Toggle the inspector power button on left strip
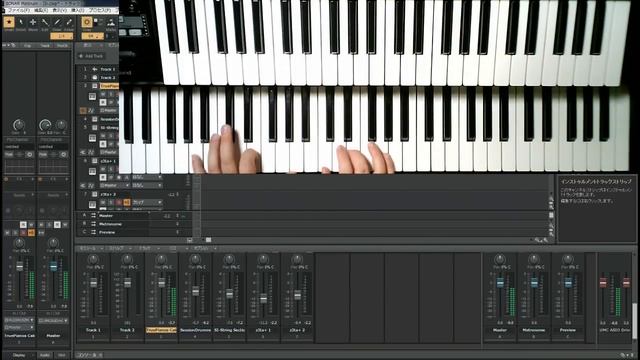Image resolution: width=640 pixels, height=360 pixels. point(29,155)
